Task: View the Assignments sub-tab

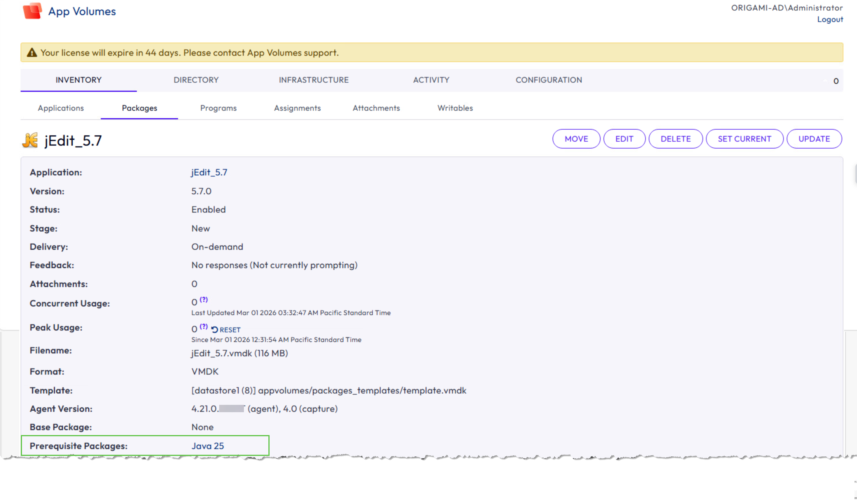Action: pyautogui.click(x=297, y=108)
